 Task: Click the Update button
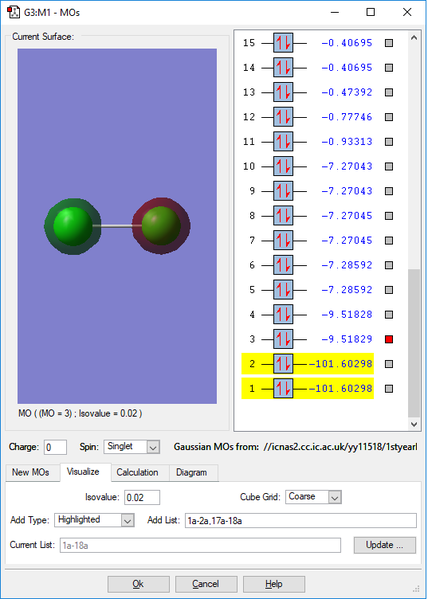(x=384, y=545)
